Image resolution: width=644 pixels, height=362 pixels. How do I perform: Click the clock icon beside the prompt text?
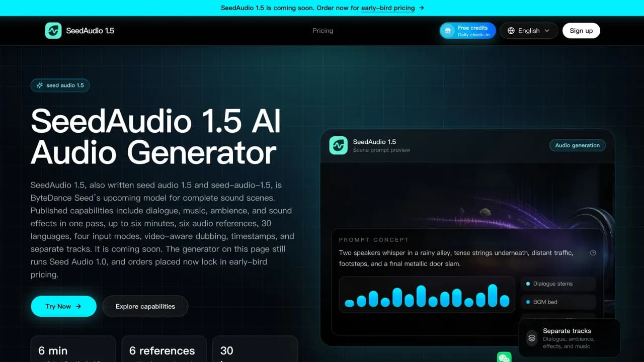[x=593, y=253]
